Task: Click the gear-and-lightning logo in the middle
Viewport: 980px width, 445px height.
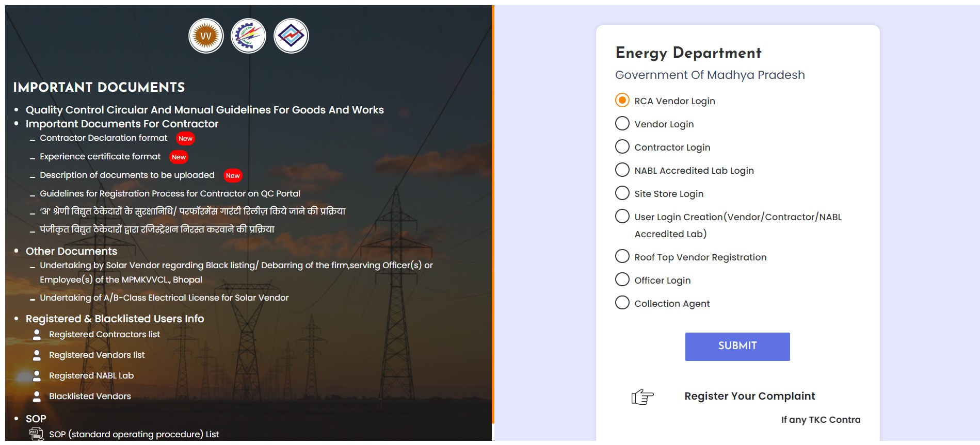Action: pyautogui.click(x=248, y=36)
